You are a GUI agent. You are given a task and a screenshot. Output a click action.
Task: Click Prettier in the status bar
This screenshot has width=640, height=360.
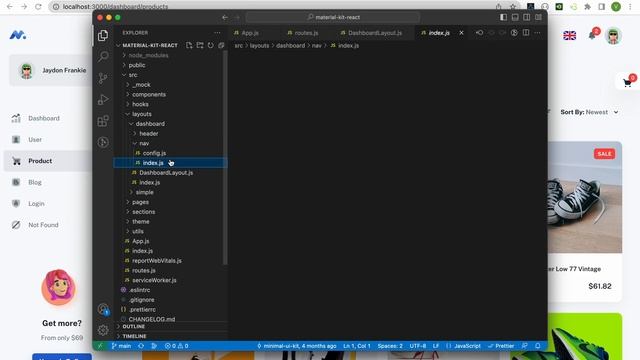501,346
